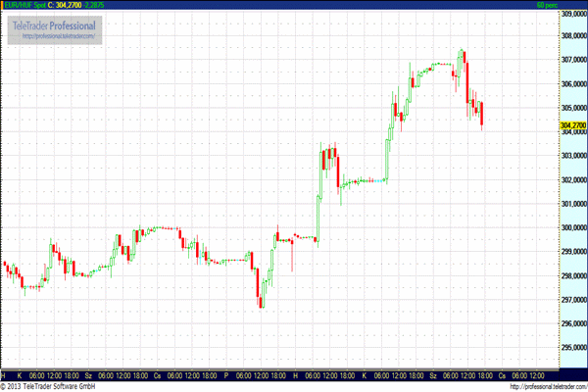Click the 295,0000 price axis label

point(572,348)
